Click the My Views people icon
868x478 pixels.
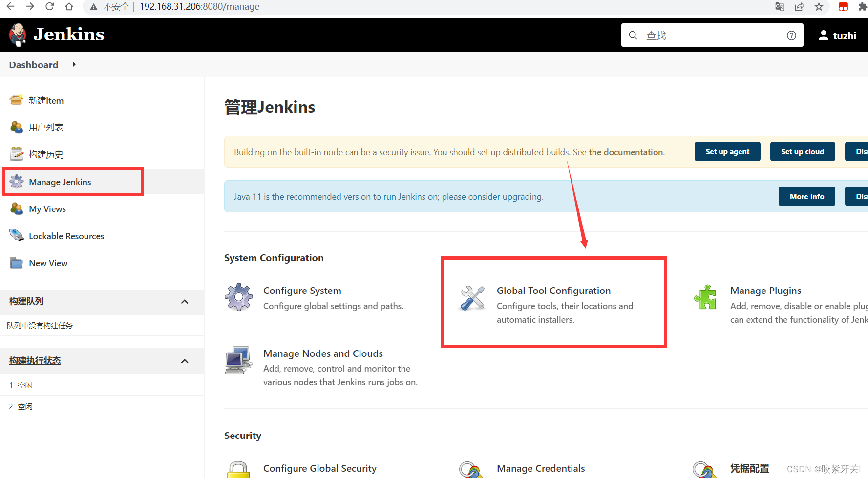pos(17,208)
